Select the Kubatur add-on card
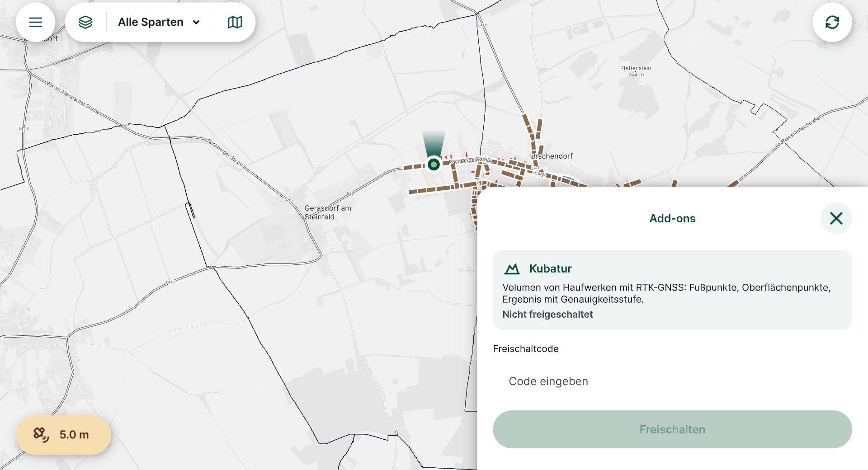This screenshot has width=868, height=470. pos(672,290)
